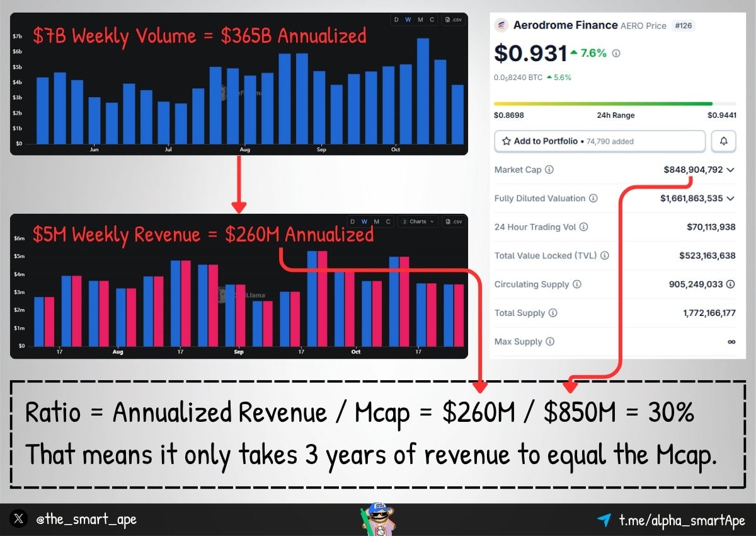The height and width of the screenshot is (536, 756).
Task: Switch the volume chart to Monthly view
Action: [x=420, y=20]
